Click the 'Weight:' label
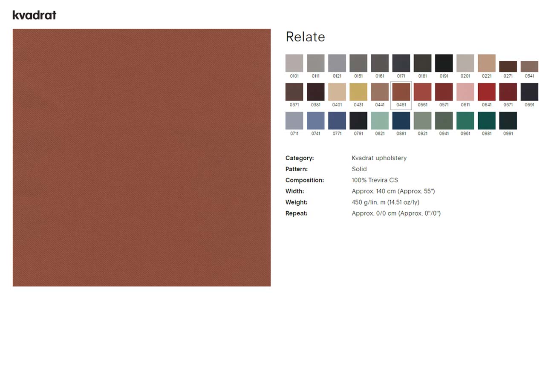This screenshot has width=554, height=392. (297, 202)
